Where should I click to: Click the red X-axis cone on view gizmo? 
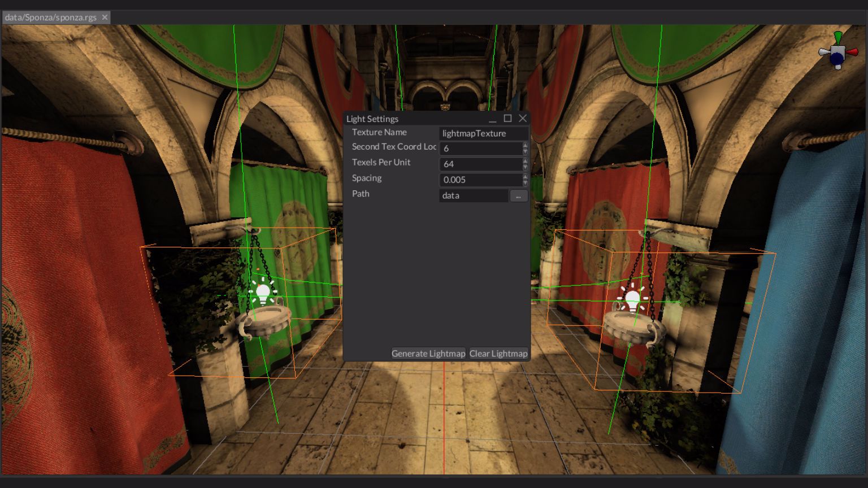(x=852, y=52)
